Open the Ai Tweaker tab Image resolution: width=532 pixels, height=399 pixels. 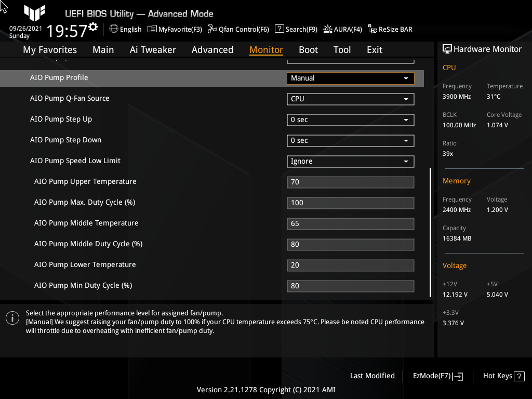153,49
